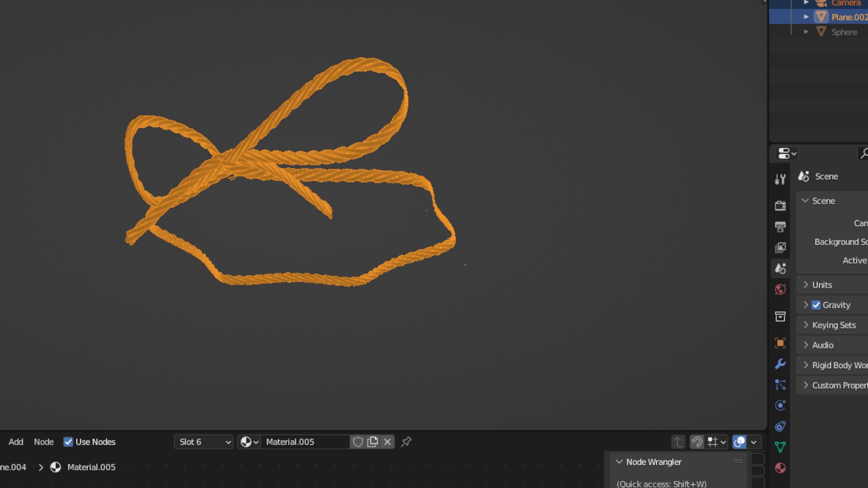The width and height of the screenshot is (868, 488).
Task: Go to parent node tree arrow
Action: (x=678, y=442)
